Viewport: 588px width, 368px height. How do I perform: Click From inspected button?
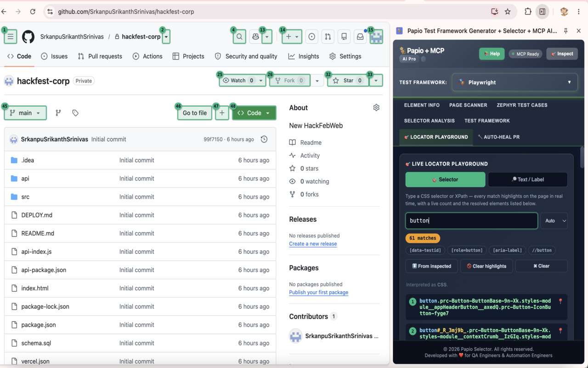click(432, 266)
